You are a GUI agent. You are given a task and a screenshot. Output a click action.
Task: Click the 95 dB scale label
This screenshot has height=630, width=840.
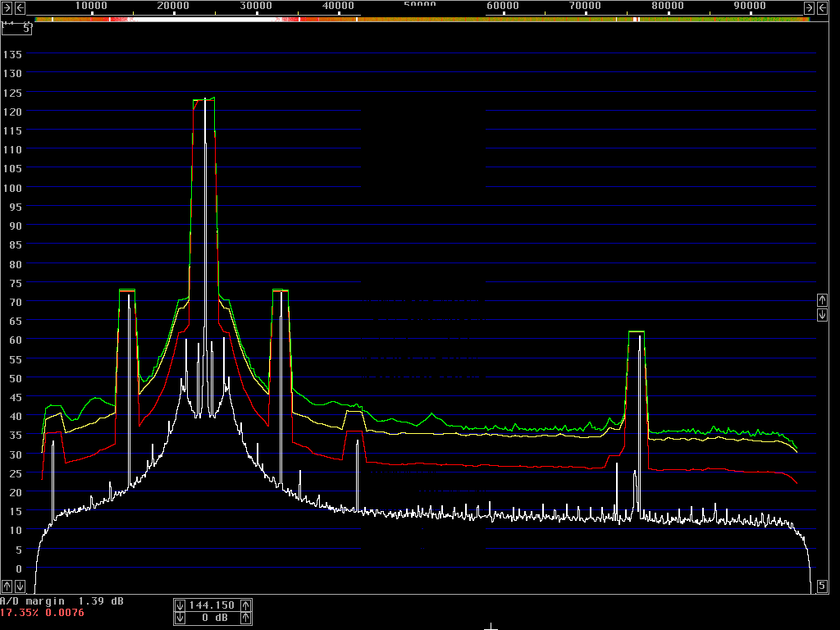coord(16,208)
